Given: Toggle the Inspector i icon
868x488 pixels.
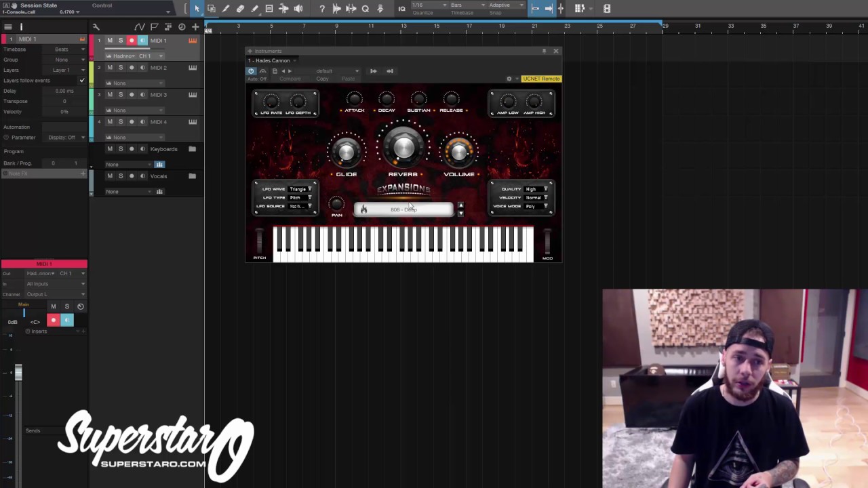Looking at the screenshot, I should click(21, 27).
